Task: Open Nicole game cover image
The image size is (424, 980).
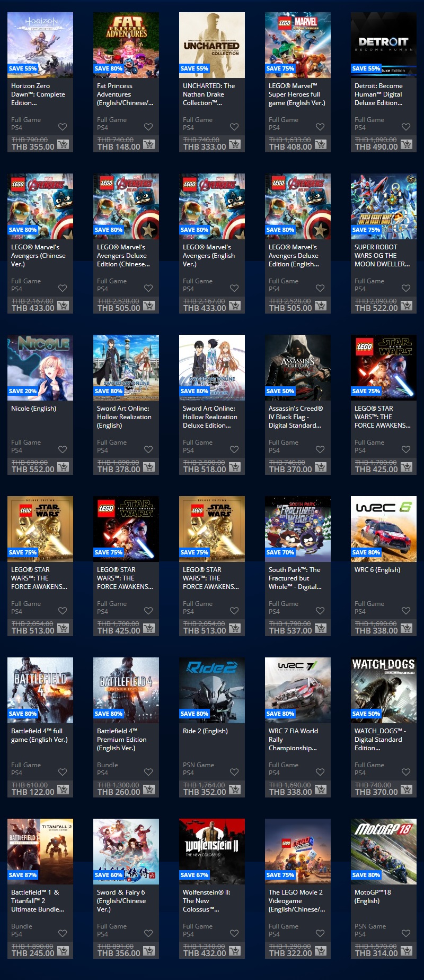Action: coord(40,368)
